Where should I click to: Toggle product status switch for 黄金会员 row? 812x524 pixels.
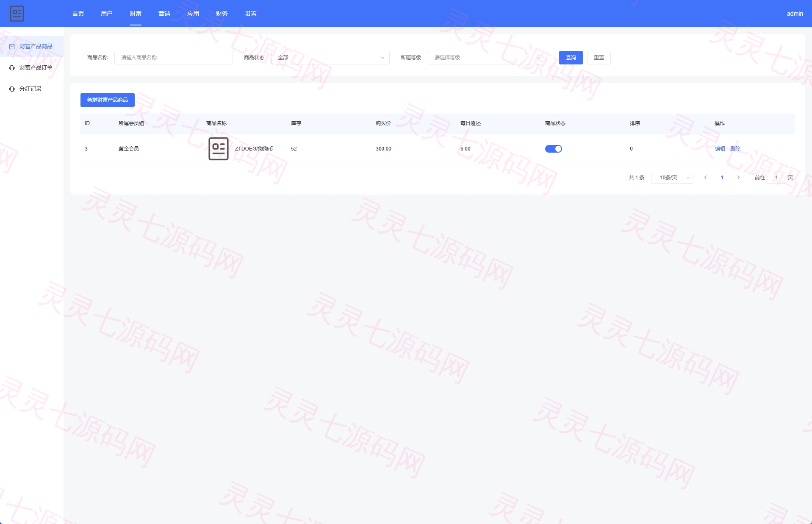(553, 149)
